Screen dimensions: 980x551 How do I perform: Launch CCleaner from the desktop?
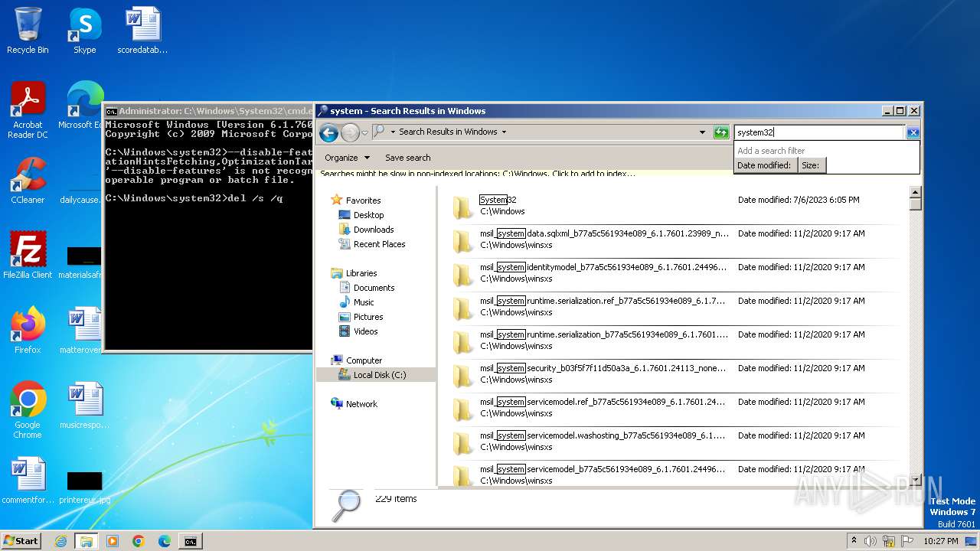(x=28, y=181)
